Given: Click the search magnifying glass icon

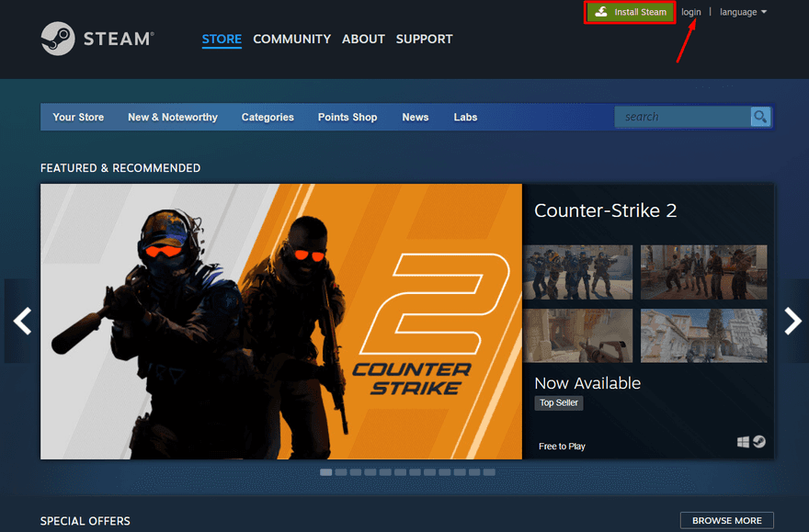Looking at the screenshot, I should point(759,117).
